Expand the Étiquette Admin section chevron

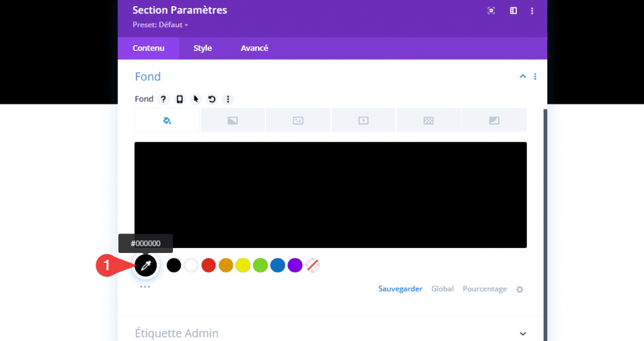tap(523, 333)
